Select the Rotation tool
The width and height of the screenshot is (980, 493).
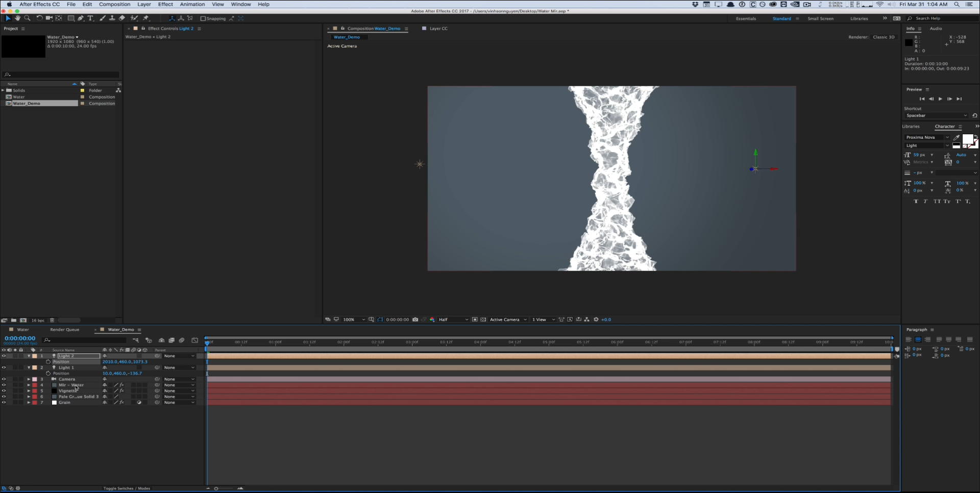pyautogui.click(x=39, y=18)
